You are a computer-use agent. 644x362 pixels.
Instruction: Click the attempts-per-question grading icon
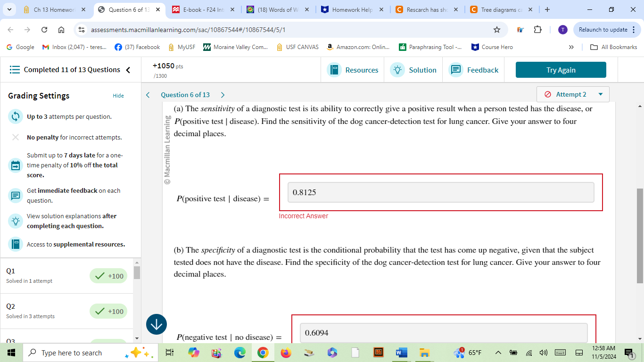point(16,116)
